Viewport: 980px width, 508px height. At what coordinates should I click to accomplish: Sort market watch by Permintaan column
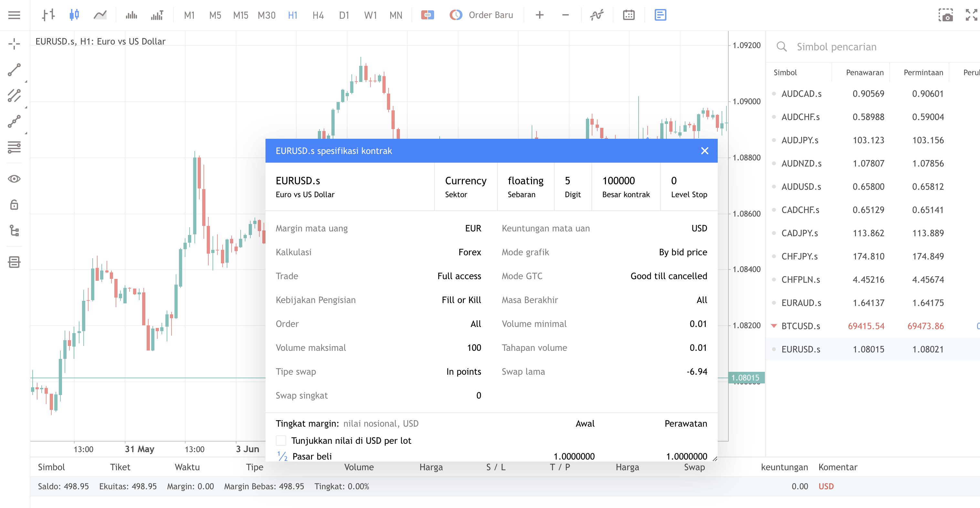923,72
